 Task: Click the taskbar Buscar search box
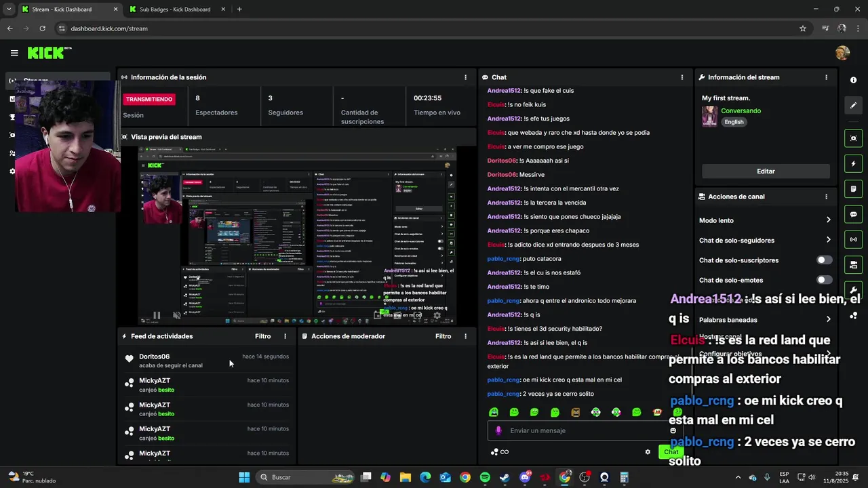pos(305,477)
